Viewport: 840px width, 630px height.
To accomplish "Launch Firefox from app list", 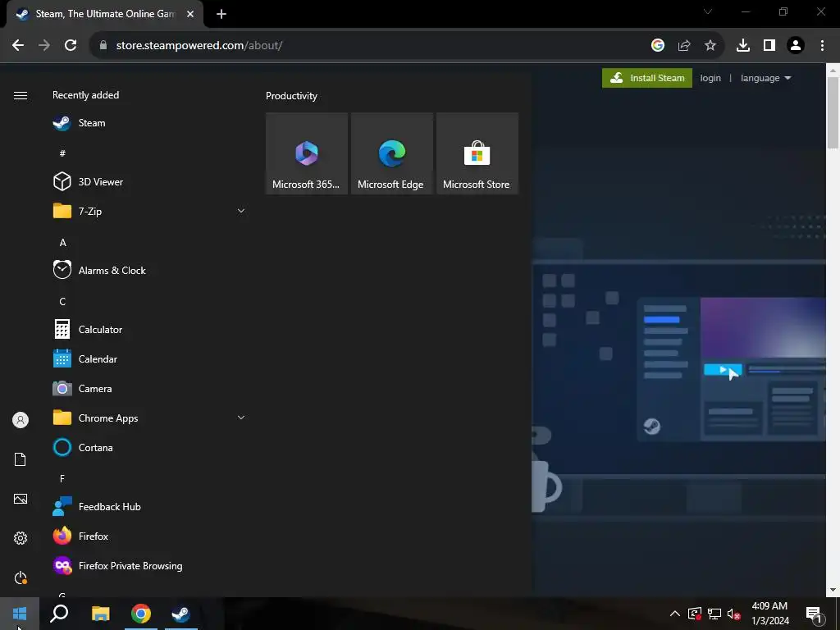I will [x=149, y=536].
